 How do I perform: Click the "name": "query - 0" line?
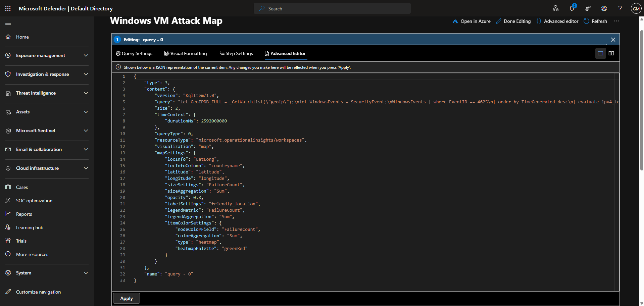pos(169,274)
